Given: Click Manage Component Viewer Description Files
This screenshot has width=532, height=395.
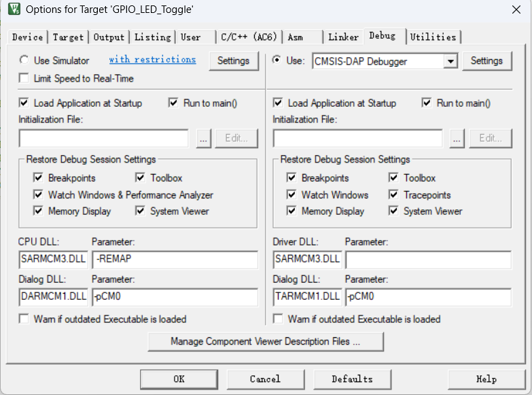Looking at the screenshot, I should coord(265,341).
